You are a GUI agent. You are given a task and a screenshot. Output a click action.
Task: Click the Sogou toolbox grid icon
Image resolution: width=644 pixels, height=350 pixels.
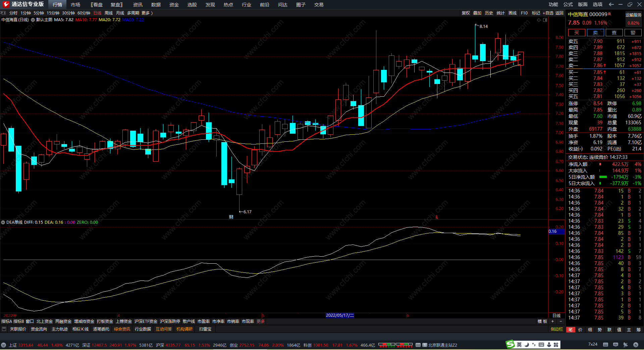[x=556, y=345]
